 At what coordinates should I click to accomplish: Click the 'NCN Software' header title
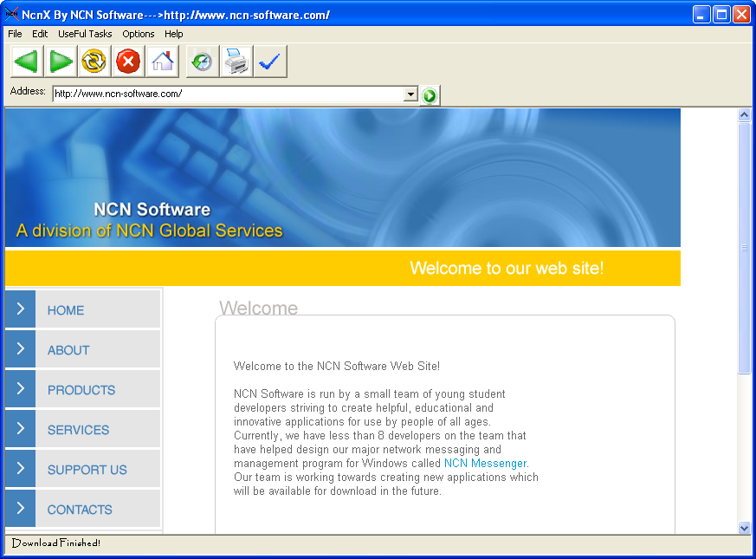152,210
